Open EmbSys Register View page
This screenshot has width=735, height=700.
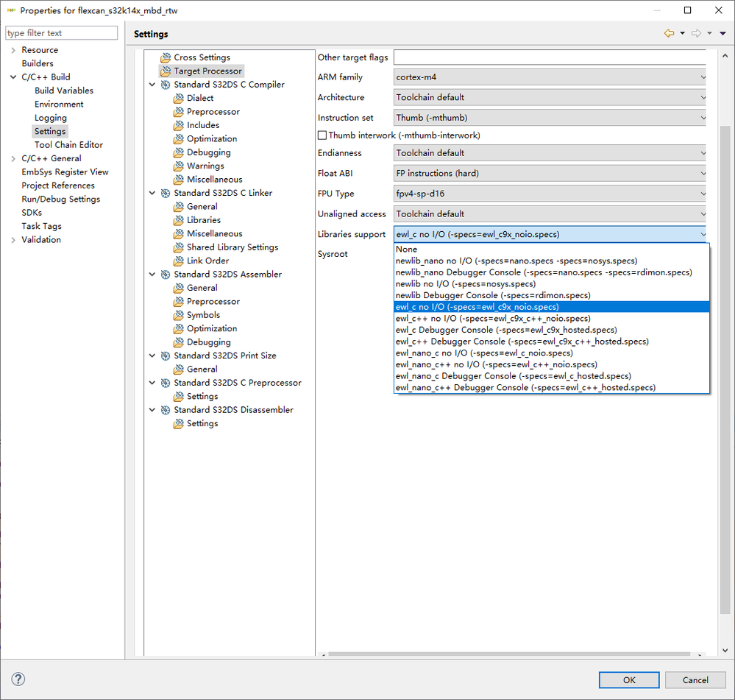(65, 172)
